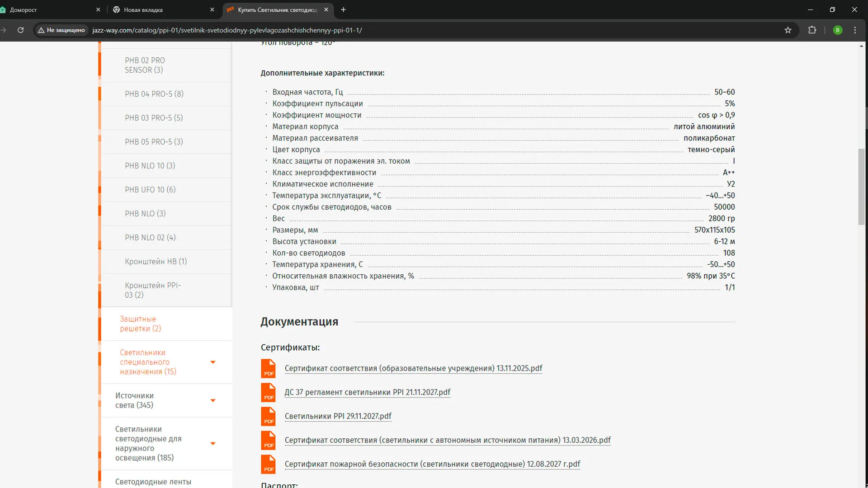This screenshot has height=488, width=868.
Task: Click the green profile avatar
Action: pos(837,30)
